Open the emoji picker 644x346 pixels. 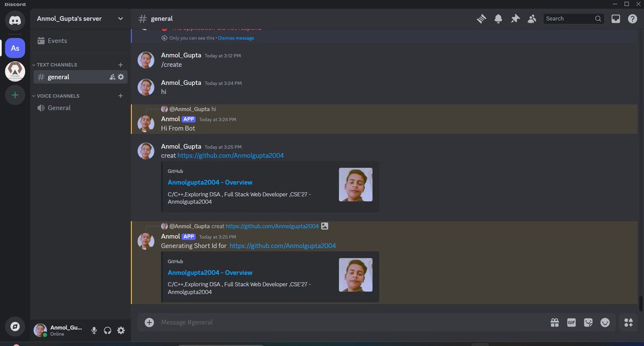pyautogui.click(x=605, y=322)
